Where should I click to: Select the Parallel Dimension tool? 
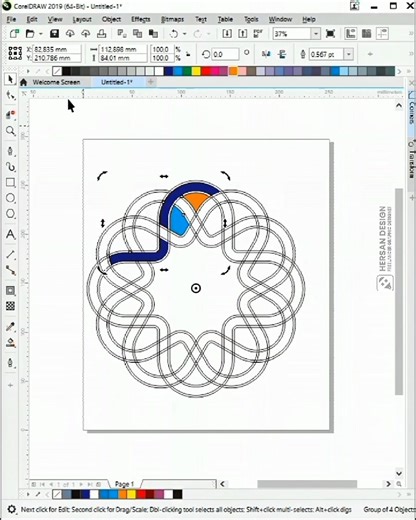click(x=10, y=255)
